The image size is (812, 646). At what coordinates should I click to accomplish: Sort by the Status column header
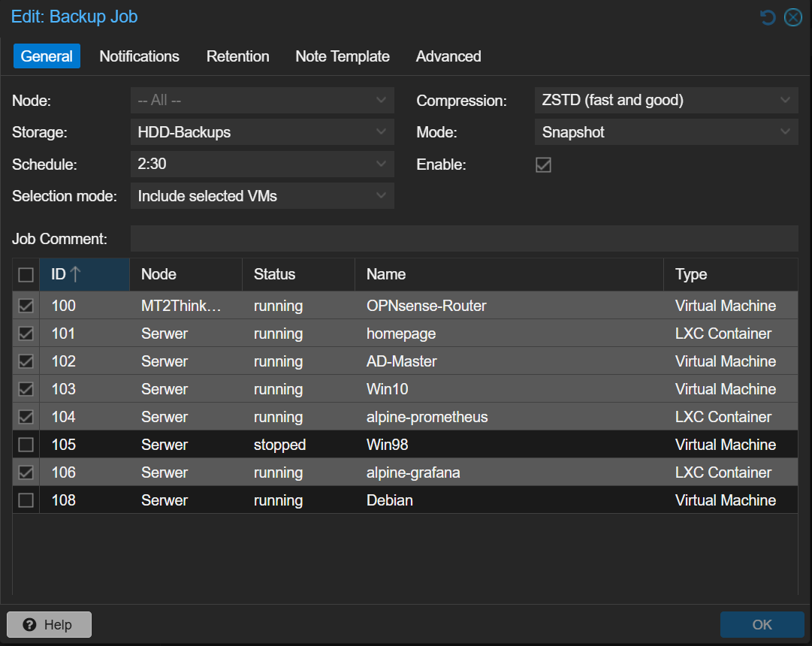pos(298,274)
